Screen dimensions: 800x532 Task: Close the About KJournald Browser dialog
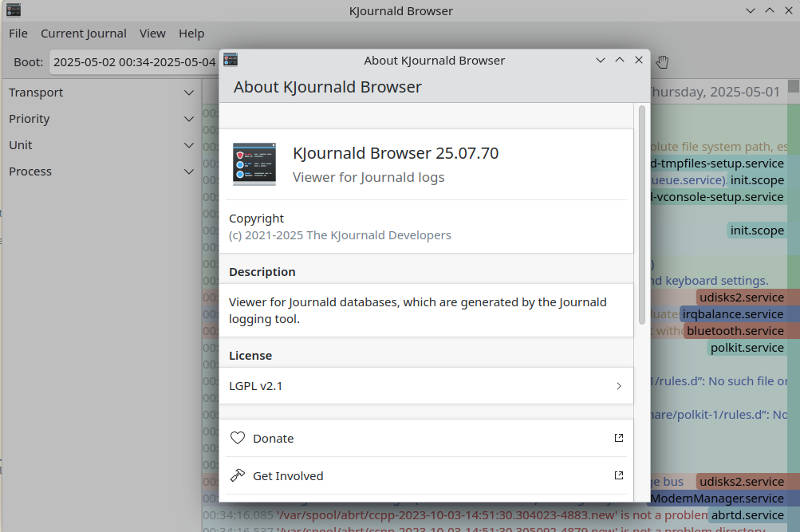pos(639,60)
